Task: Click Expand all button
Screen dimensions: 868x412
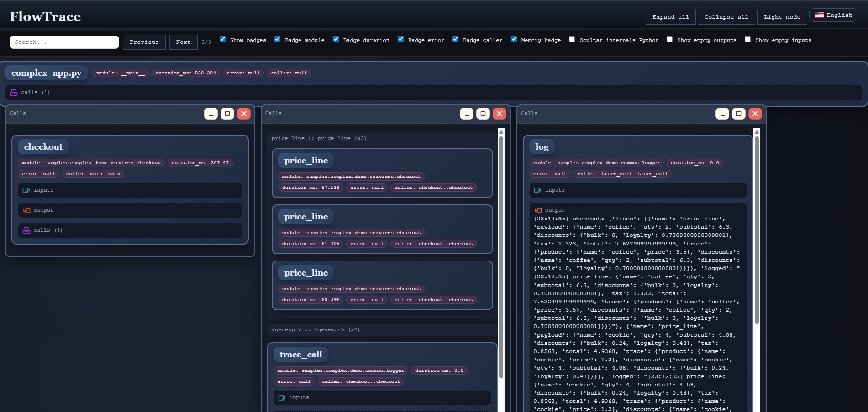Action: (671, 17)
